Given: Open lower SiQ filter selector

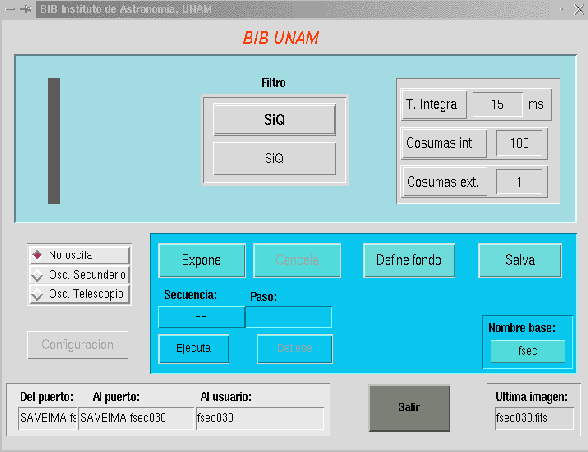Looking at the screenshot, I should coord(274,158).
